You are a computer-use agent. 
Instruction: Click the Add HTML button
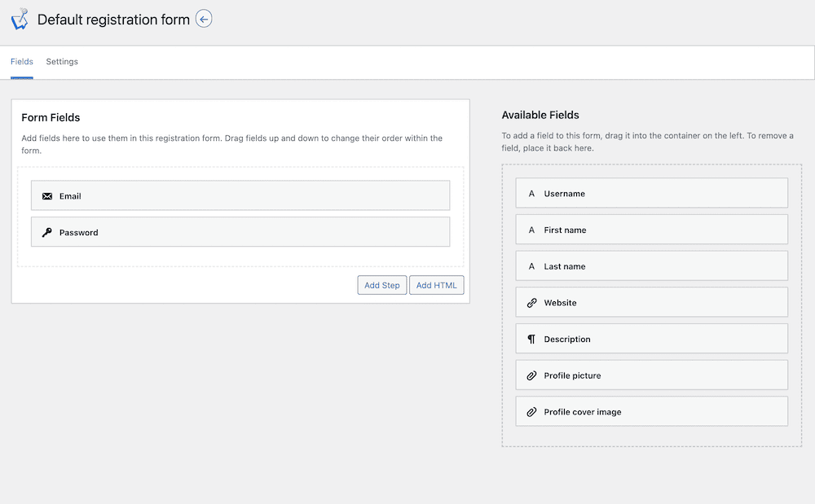(437, 285)
